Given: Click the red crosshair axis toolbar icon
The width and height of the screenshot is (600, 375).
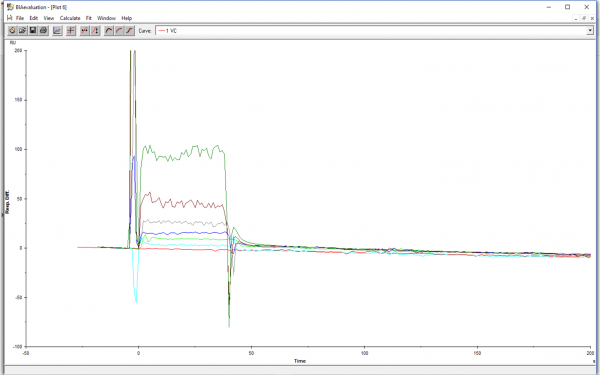Looking at the screenshot, I should click(x=71, y=30).
